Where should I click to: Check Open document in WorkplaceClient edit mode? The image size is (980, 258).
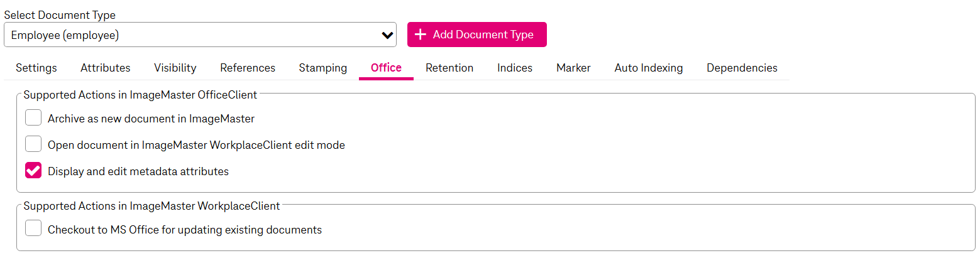click(33, 144)
